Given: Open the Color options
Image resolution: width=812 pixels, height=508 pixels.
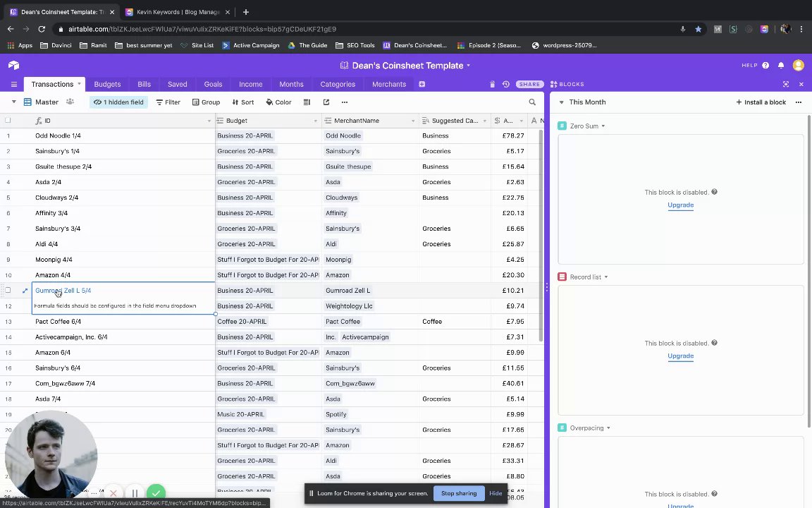Looking at the screenshot, I should [278, 102].
